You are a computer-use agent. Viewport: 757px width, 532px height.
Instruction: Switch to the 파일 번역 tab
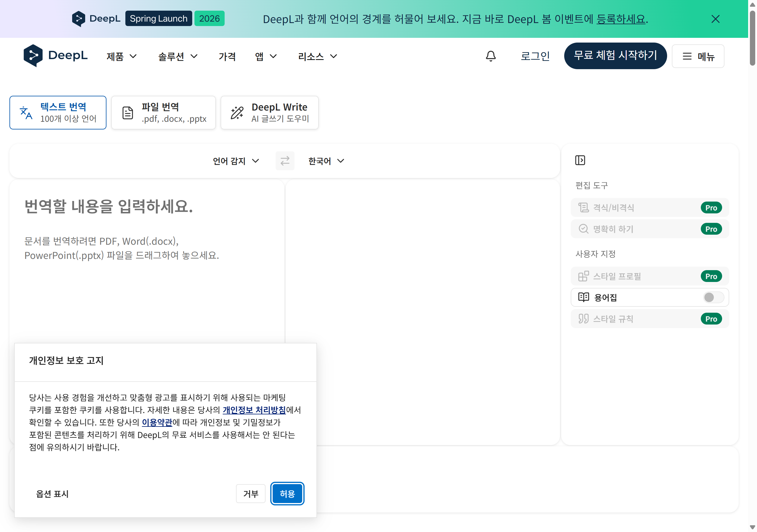pos(164,112)
